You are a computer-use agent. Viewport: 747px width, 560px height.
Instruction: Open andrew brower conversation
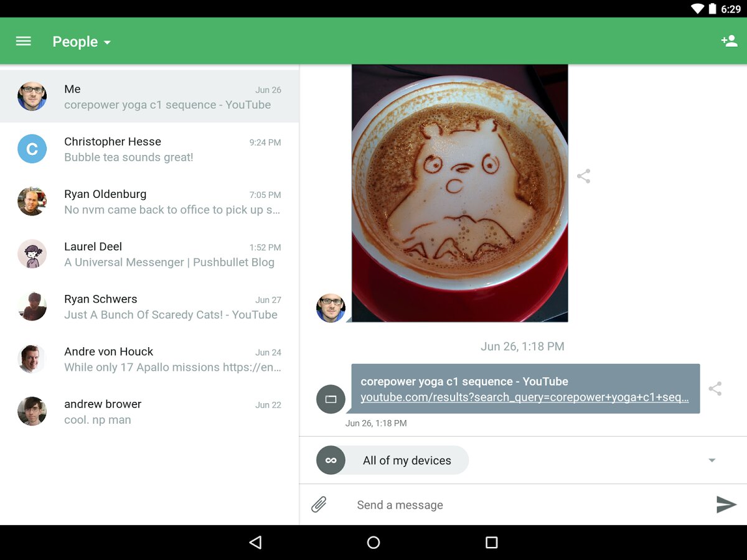149,412
